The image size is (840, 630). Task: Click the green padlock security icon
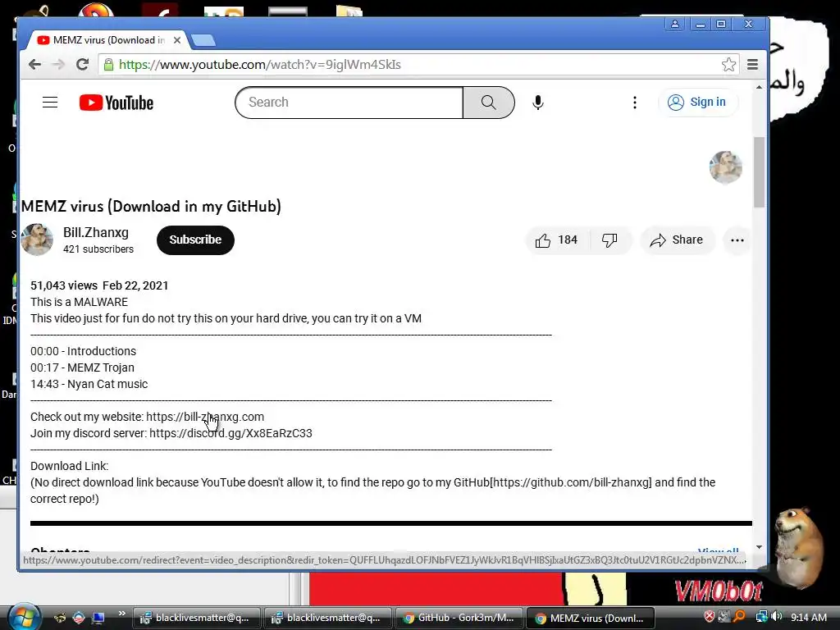tap(109, 65)
